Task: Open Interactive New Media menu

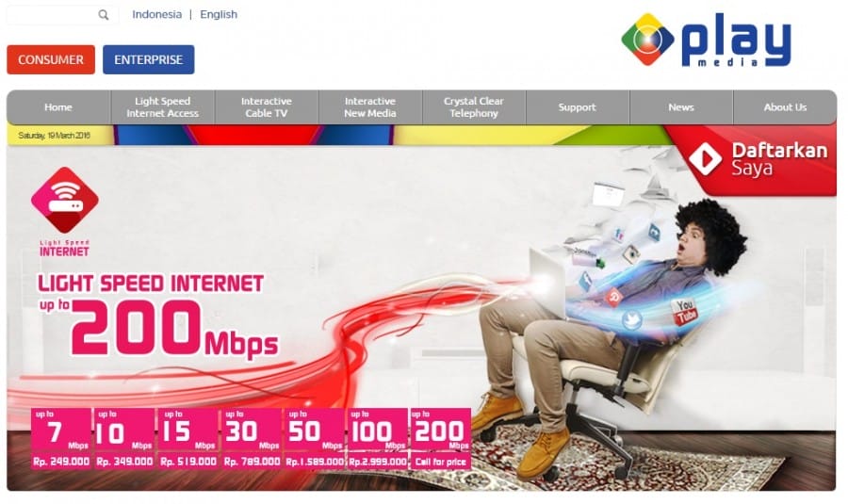Action: [370, 107]
